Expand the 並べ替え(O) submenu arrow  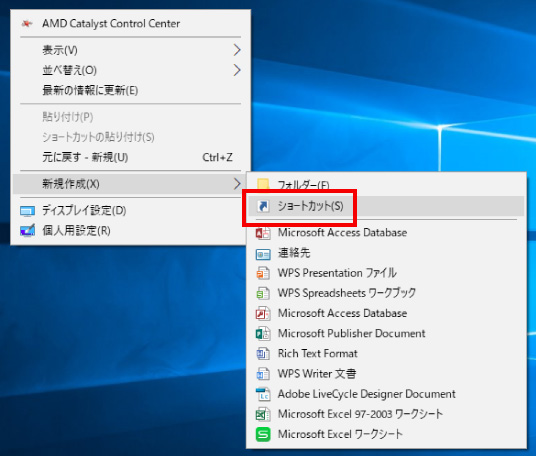point(237,70)
